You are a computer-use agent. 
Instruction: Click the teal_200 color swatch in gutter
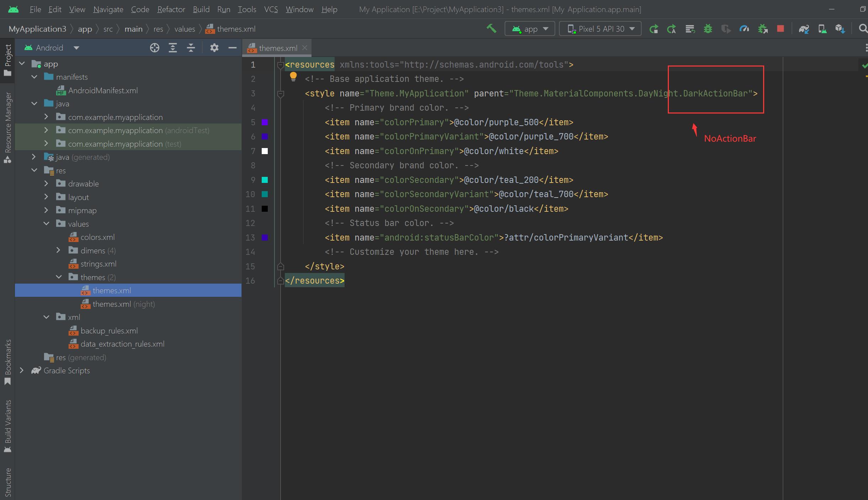265,180
